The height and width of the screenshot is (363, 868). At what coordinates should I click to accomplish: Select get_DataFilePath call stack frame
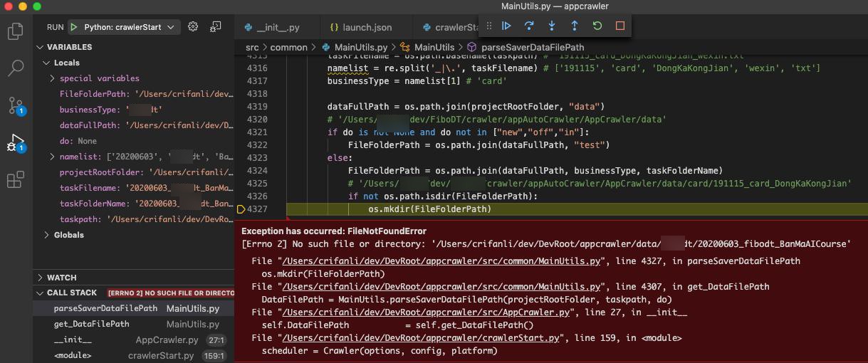(x=133, y=324)
